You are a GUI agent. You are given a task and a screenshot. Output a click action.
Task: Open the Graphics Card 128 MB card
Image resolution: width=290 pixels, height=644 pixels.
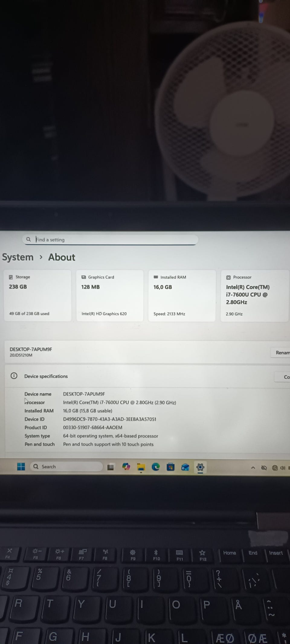click(x=110, y=296)
